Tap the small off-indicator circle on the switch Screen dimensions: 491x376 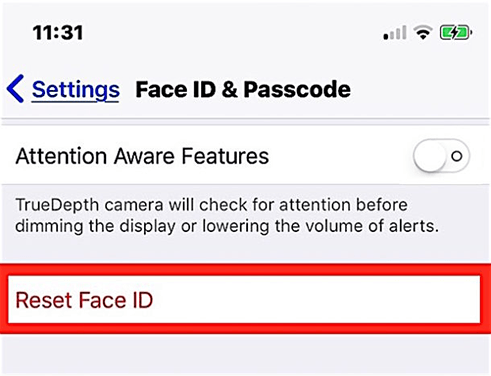pos(457,156)
